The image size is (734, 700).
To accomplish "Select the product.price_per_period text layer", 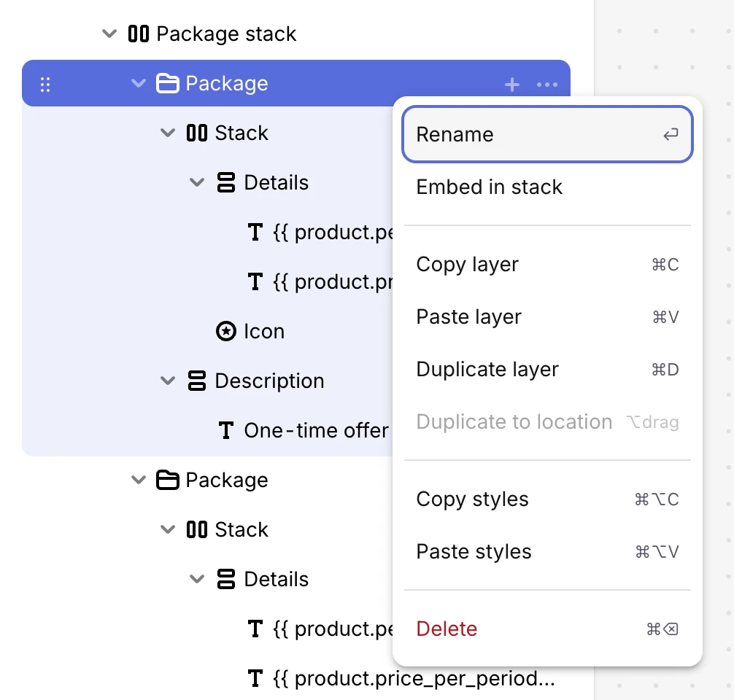I will (x=413, y=679).
